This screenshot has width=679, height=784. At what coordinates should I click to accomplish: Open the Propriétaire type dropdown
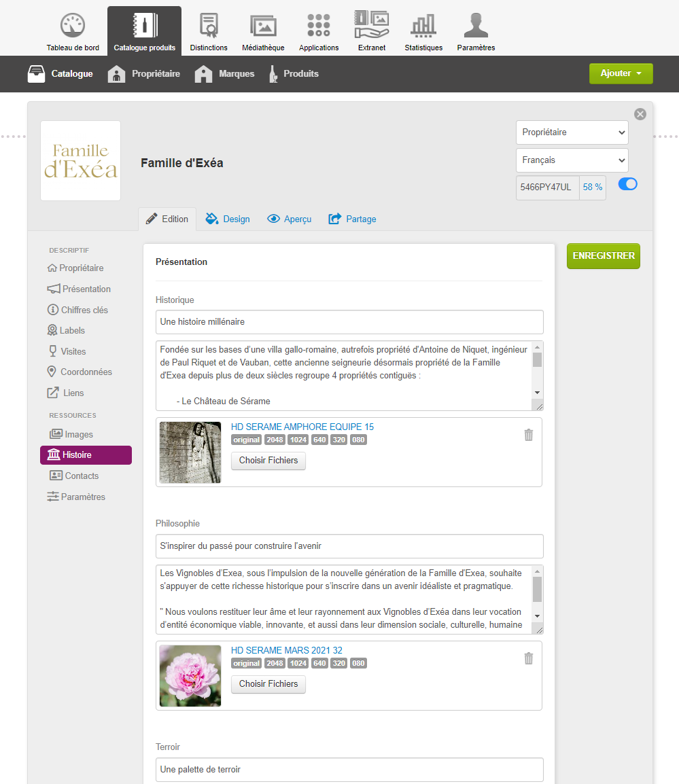click(572, 132)
